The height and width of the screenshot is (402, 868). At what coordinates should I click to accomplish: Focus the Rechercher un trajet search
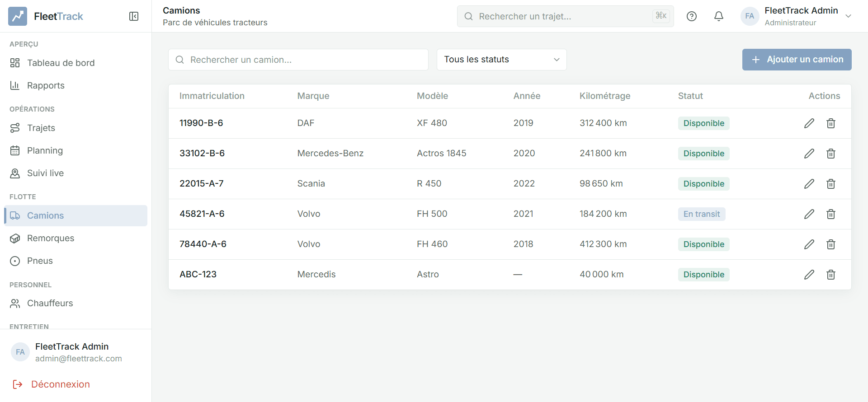[565, 16]
